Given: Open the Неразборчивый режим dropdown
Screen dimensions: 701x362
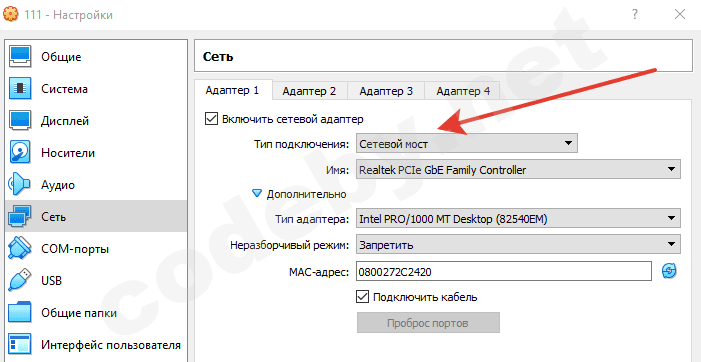Looking at the screenshot, I should (x=518, y=245).
